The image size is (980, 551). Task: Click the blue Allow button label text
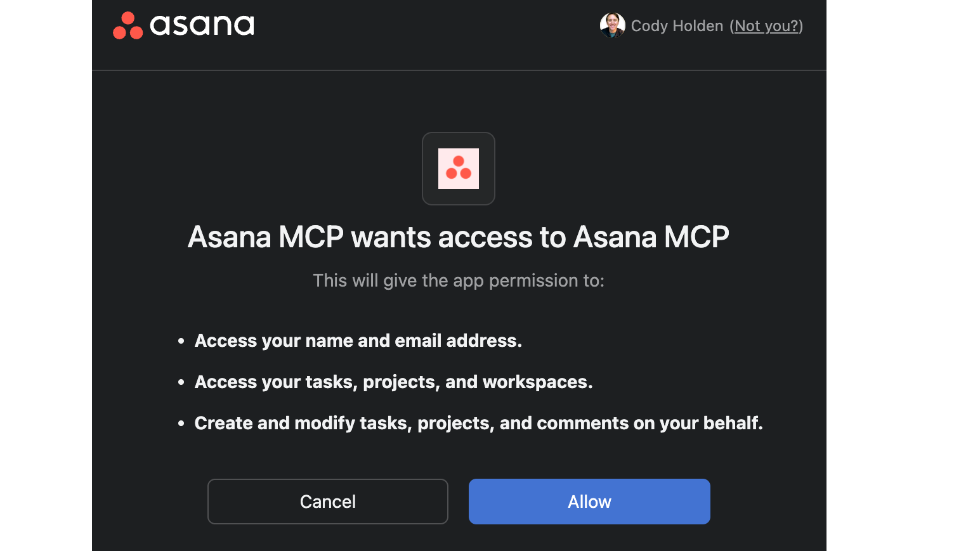(589, 501)
